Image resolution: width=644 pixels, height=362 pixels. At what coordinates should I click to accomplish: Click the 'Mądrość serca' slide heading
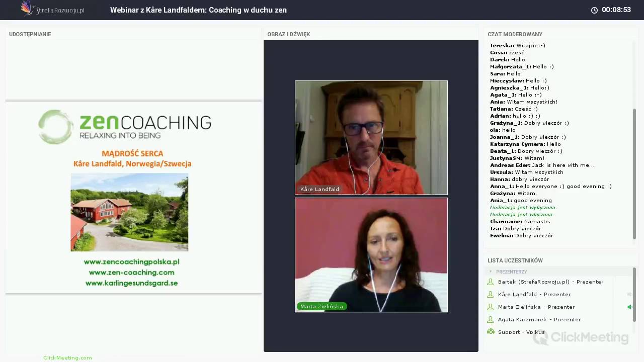click(x=132, y=153)
